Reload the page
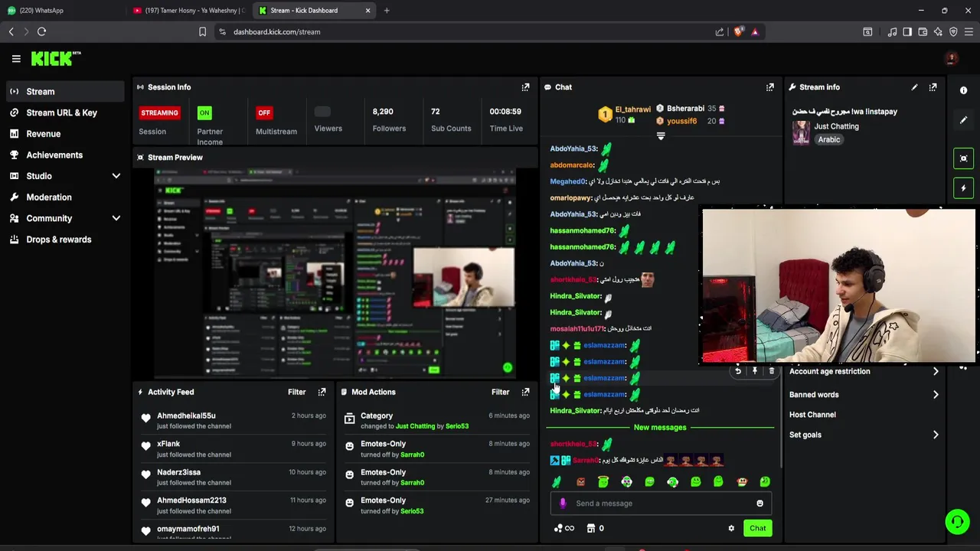980x551 pixels. click(x=42, y=31)
